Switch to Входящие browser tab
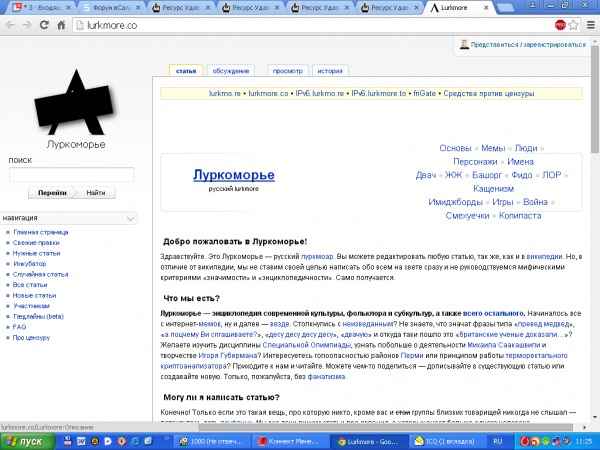This screenshot has width=600, height=450. (40, 8)
